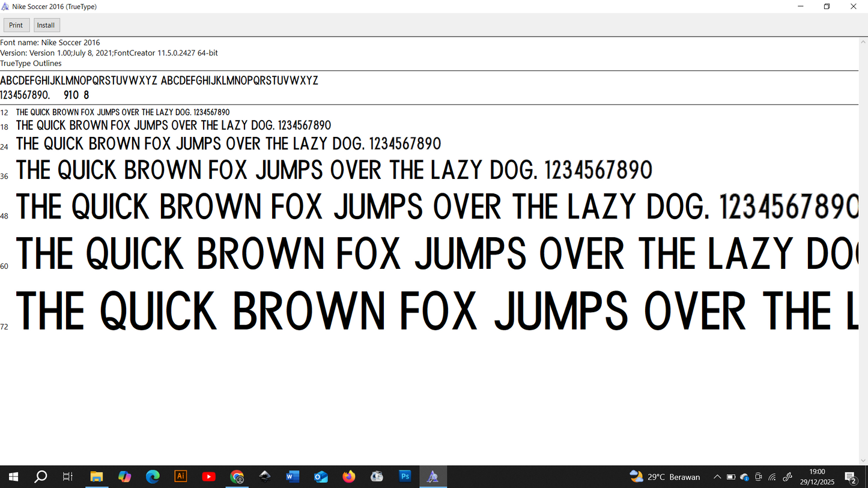This screenshot has width=868, height=488.
Task: Click the font icon in the title bar
Action: (x=5, y=7)
